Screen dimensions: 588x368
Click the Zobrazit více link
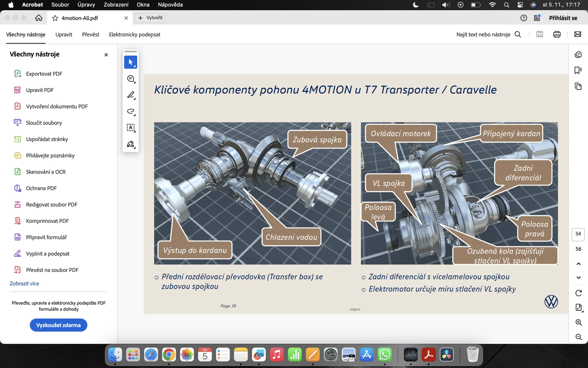click(24, 283)
